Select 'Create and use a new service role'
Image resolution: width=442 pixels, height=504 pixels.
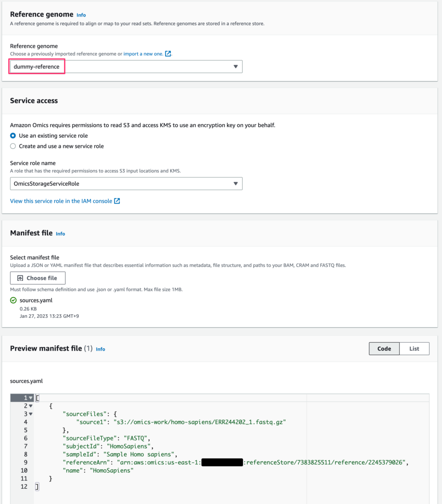tap(13, 146)
